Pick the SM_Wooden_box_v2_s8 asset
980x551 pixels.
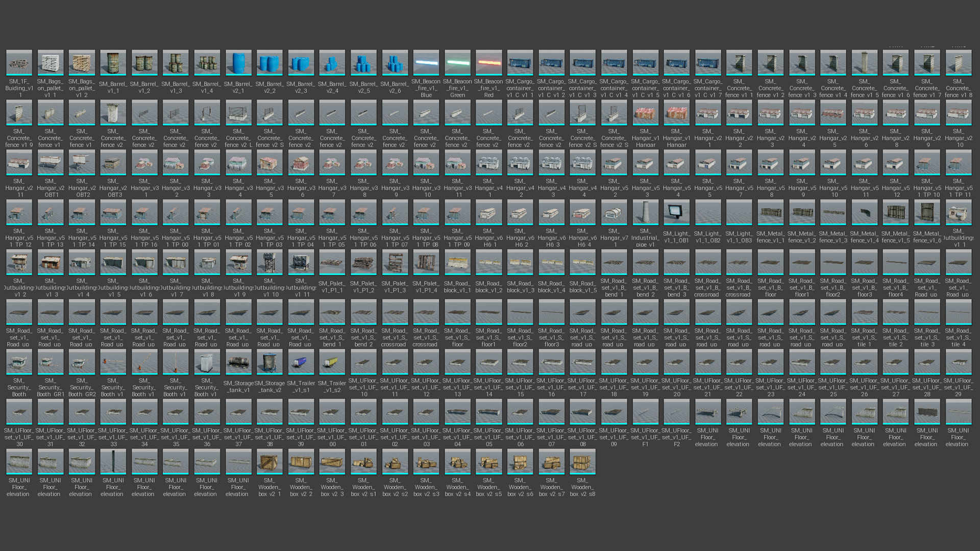click(582, 462)
